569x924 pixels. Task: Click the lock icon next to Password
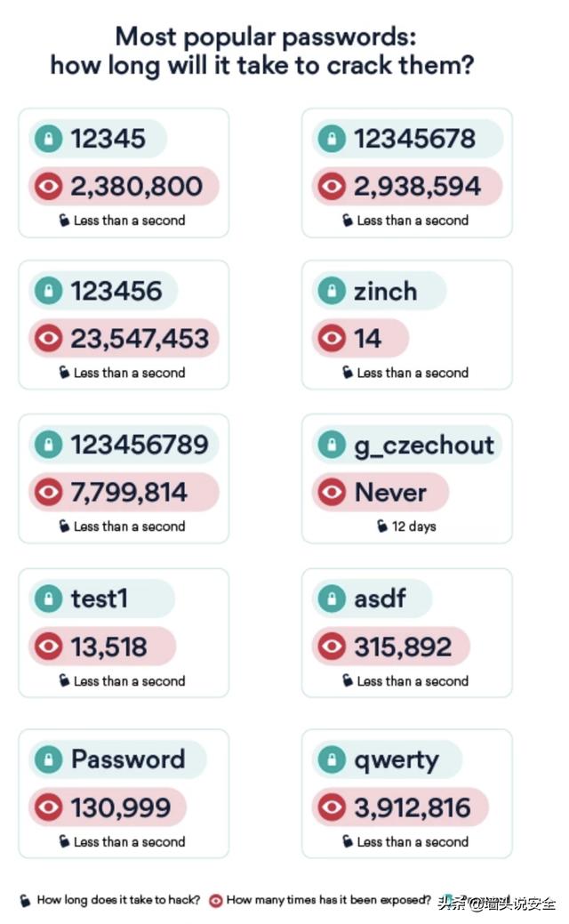(48, 759)
